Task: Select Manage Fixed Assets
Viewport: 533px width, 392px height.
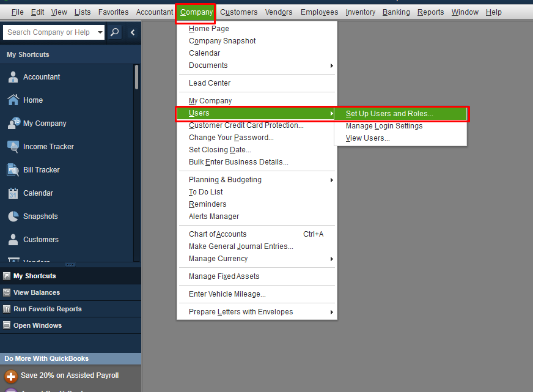Action: coord(257,276)
